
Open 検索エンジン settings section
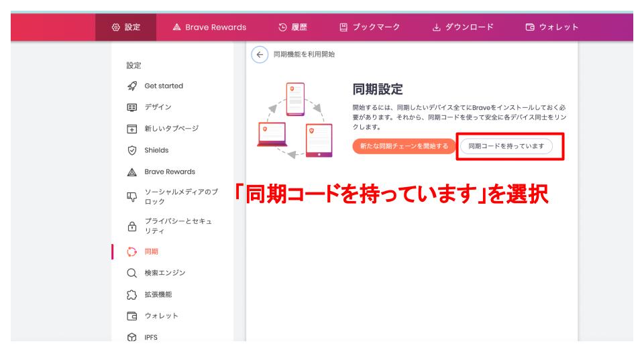pyautogui.click(x=165, y=273)
